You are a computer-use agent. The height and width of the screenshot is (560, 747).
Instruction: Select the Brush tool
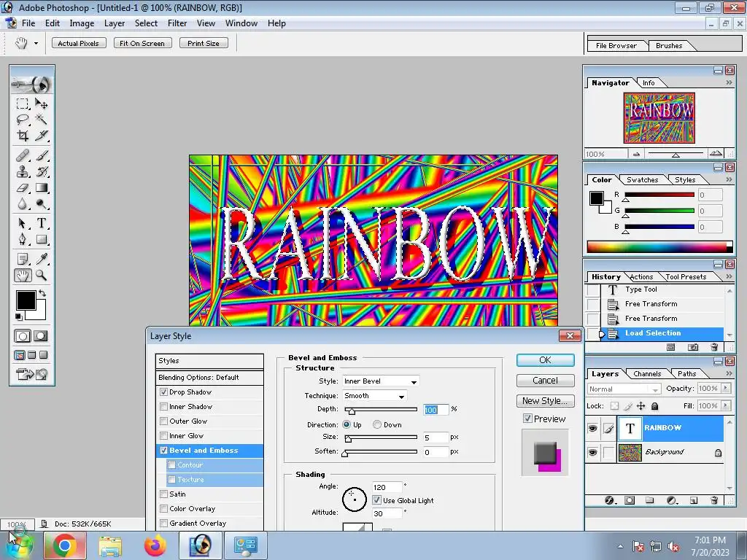coord(42,155)
